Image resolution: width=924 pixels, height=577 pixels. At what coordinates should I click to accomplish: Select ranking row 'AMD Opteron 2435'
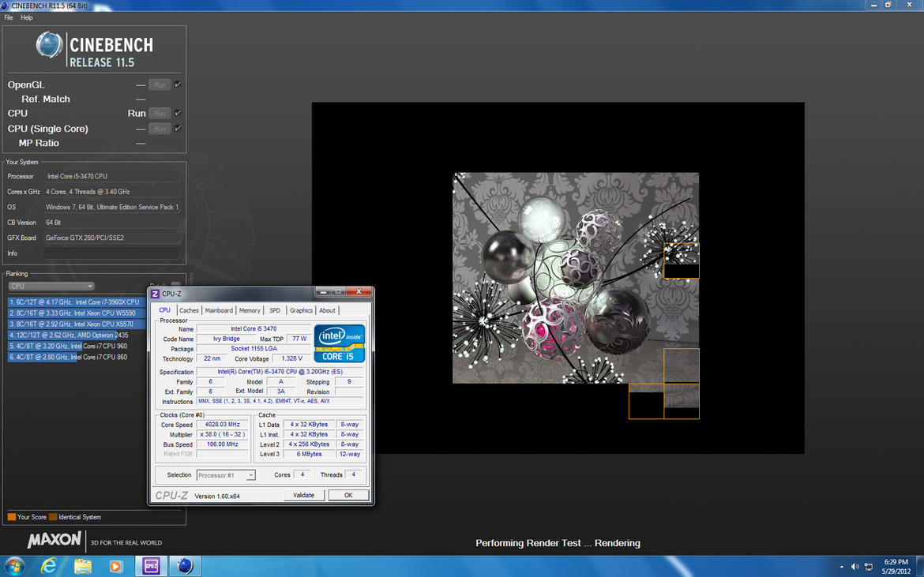pyautogui.click(x=77, y=335)
